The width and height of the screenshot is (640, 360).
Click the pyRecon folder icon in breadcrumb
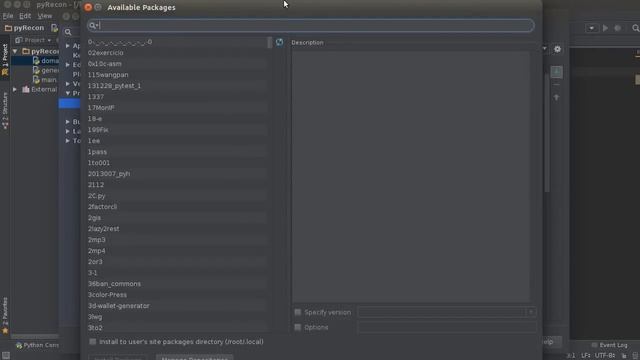coord(8,28)
